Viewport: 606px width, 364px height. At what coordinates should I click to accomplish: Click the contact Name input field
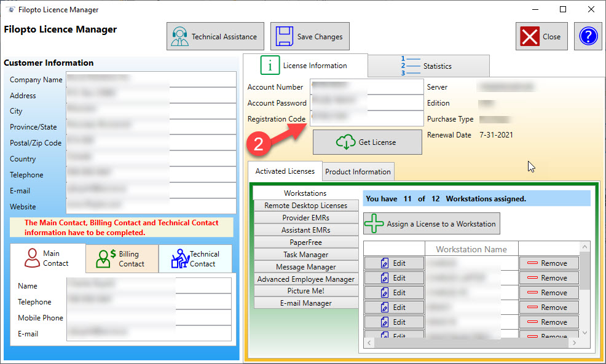tap(149, 285)
